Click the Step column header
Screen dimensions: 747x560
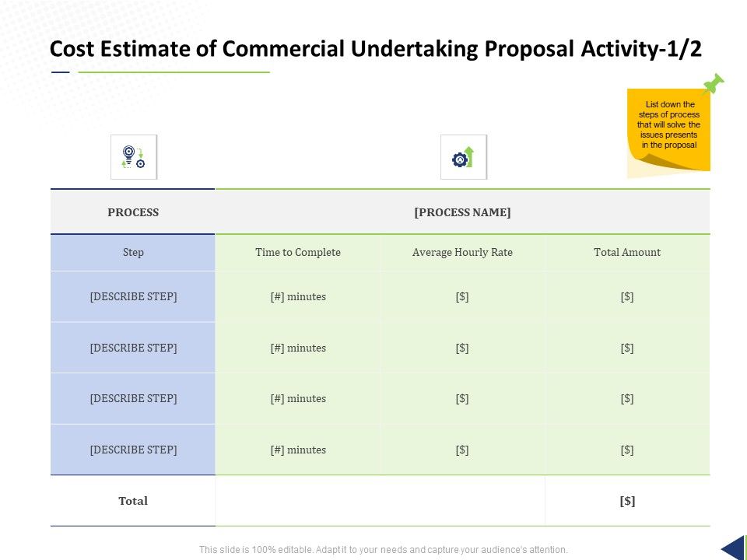click(133, 253)
